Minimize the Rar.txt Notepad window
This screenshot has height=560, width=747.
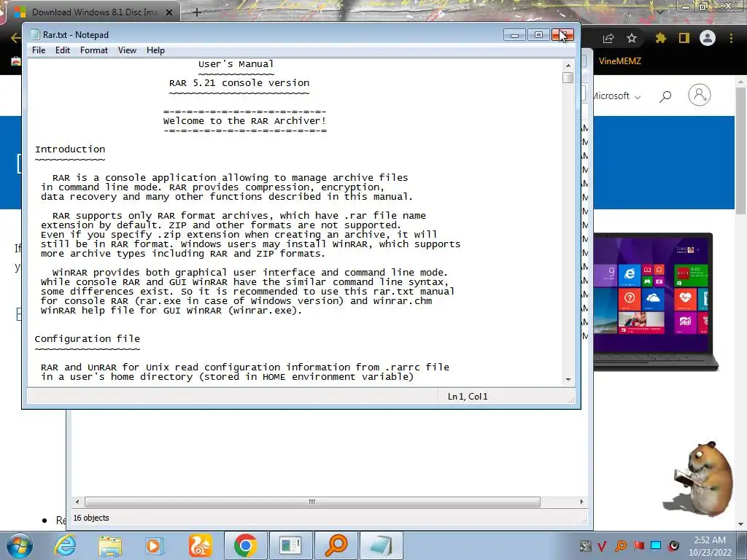click(514, 35)
